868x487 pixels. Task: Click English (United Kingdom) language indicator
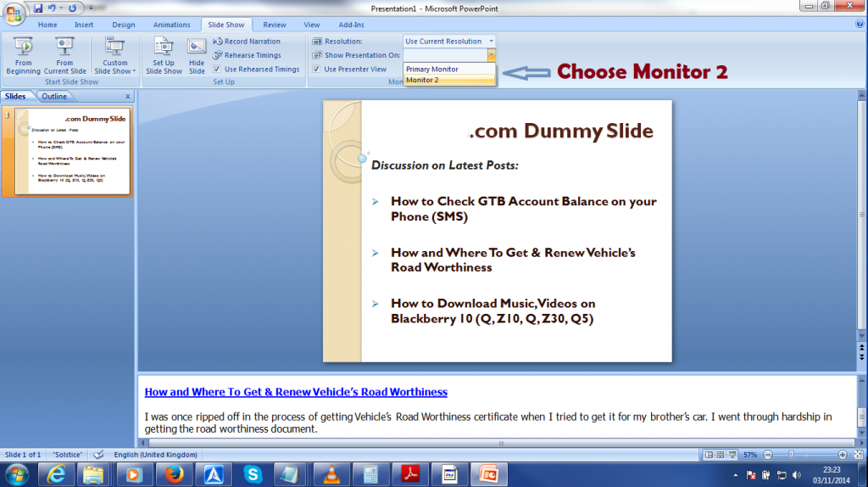156,455
